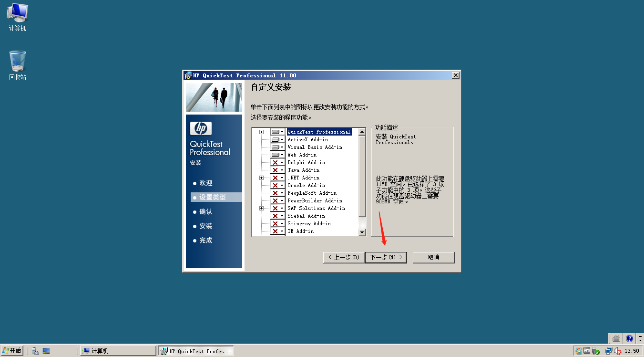The width and height of the screenshot is (644, 357).
Task: Click the language bar help icon
Action: [629, 338]
